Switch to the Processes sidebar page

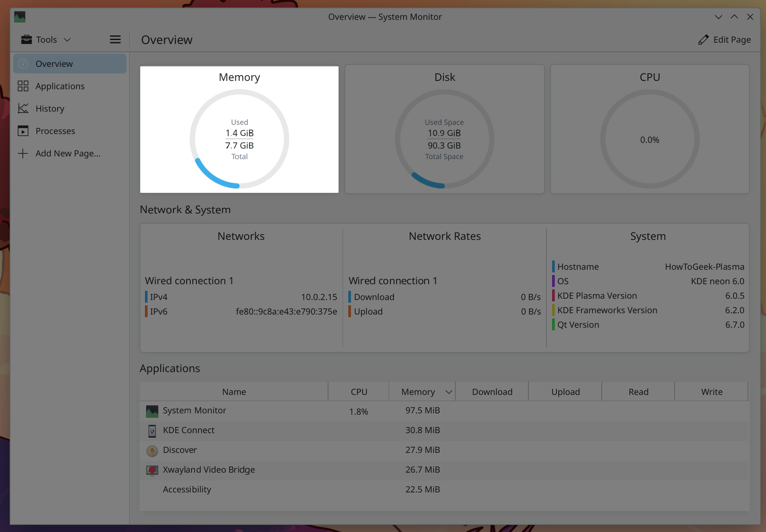tap(55, 130)
